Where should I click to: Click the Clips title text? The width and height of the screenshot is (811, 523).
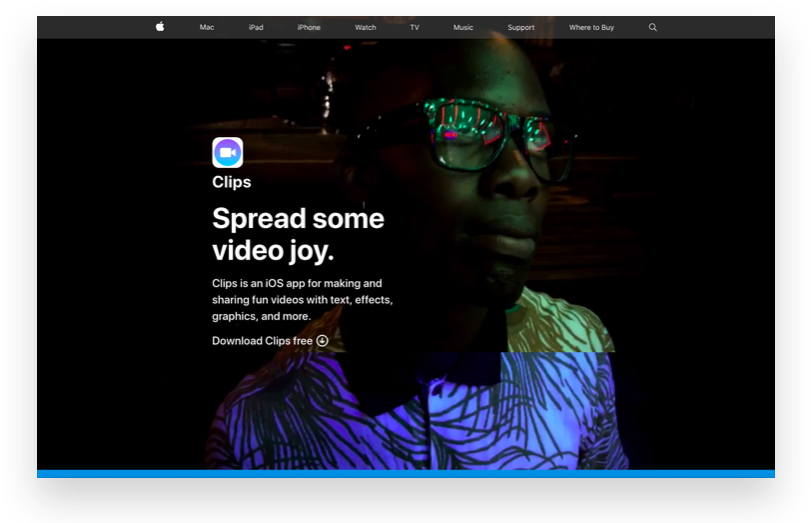[232, 182]
